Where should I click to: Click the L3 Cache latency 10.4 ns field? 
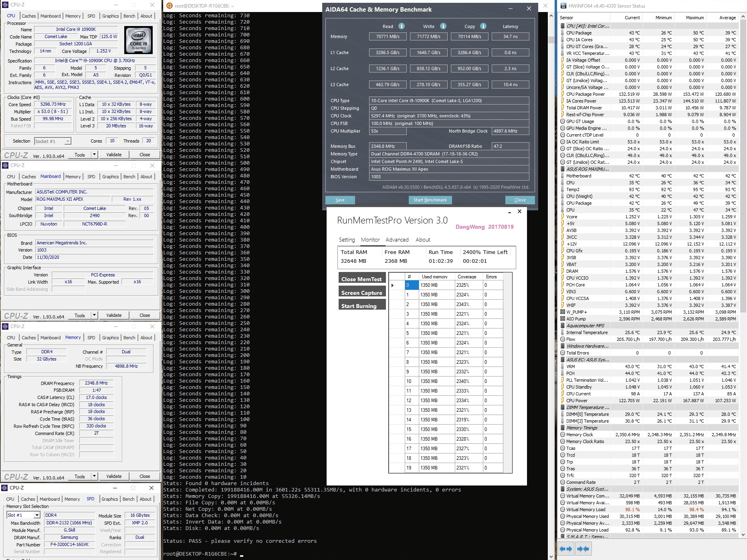[510, 85]
